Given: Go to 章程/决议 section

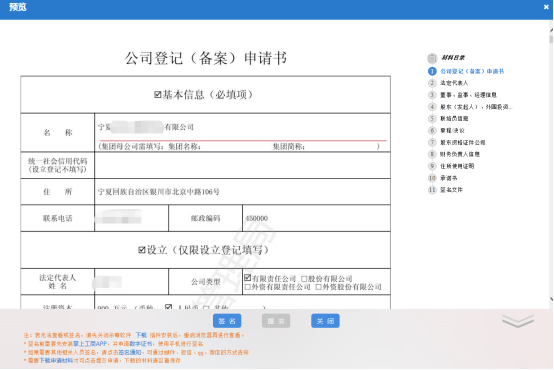Looking at the screenshot, I should point(452,131).
